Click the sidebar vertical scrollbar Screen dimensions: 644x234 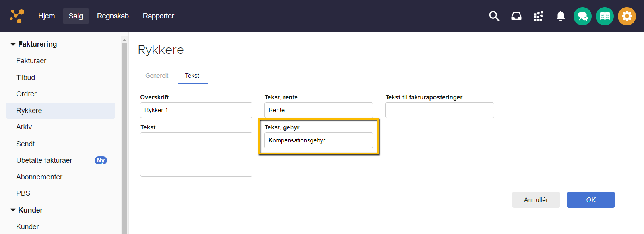pyautogui.click(x=124, y=137)
